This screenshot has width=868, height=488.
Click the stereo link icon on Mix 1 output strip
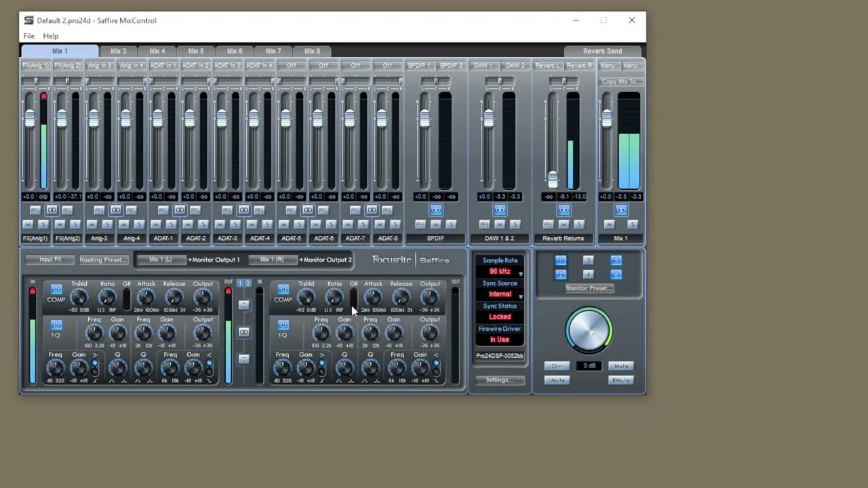coord(621,210)
